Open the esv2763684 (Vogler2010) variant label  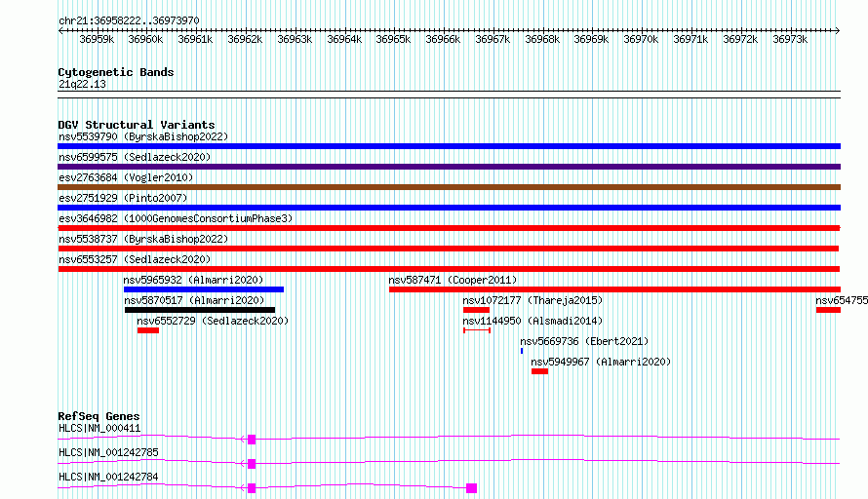[126, 177]
